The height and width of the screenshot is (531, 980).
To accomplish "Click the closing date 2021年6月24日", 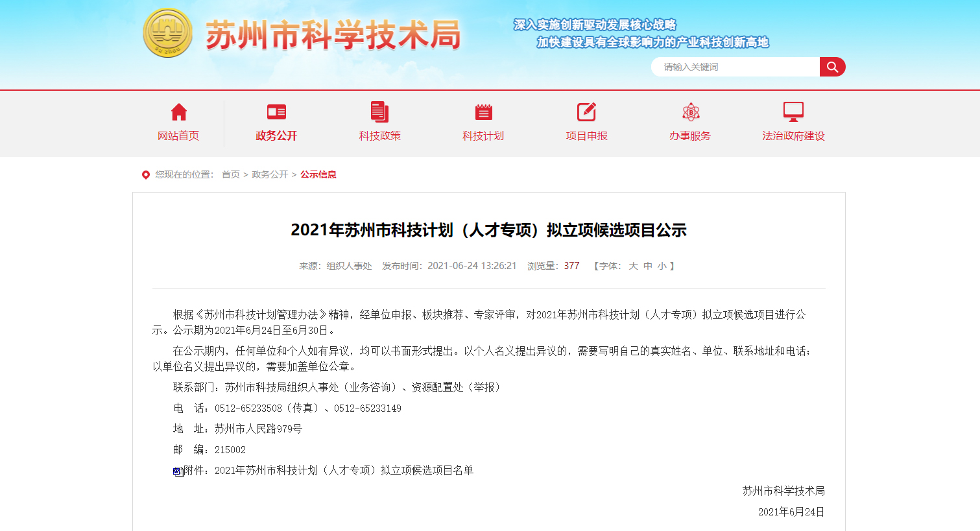I will [x=791, y=512].
